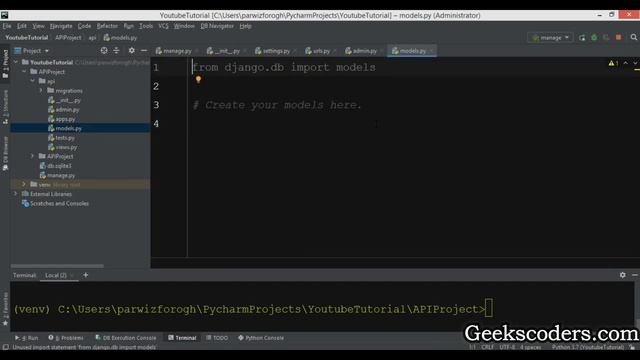This screenshot has width=640, height=360.
Task: Open the Run tool window button
Action: click(27, 338)
